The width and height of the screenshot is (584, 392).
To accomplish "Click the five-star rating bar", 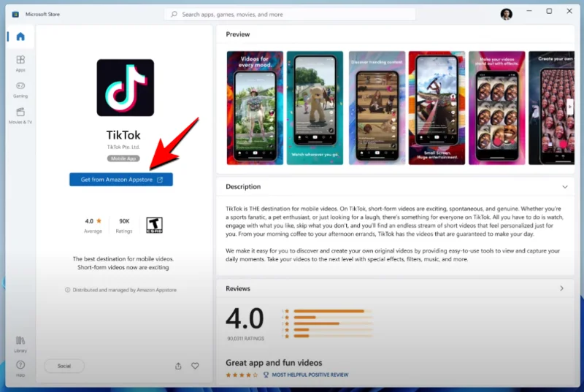I will [x=333, y=311].
